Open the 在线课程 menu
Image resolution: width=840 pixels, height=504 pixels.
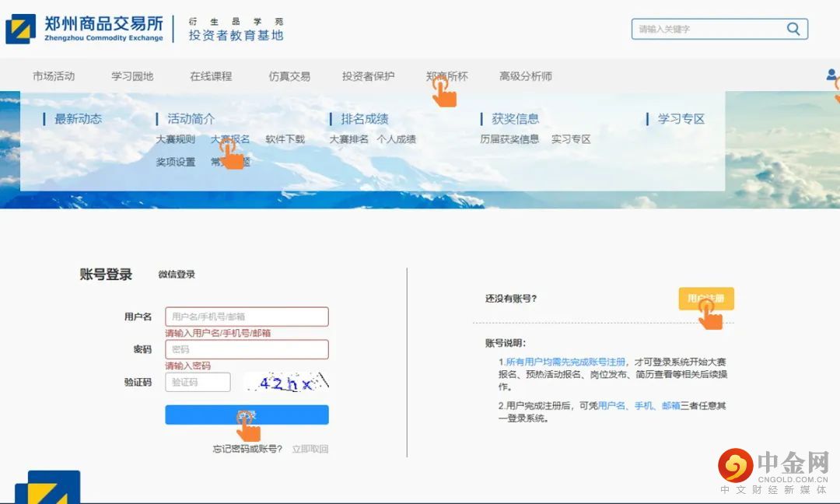211,76
